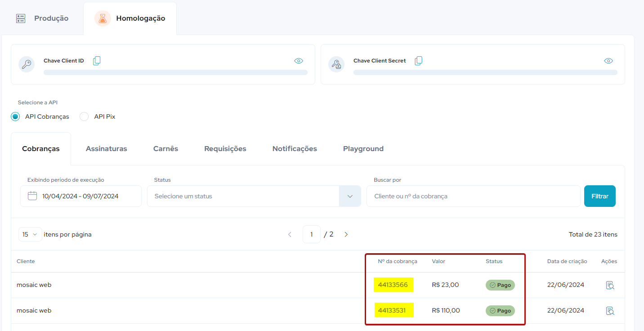
Task: Click the Cliente column header
Action: coord(26,261)
